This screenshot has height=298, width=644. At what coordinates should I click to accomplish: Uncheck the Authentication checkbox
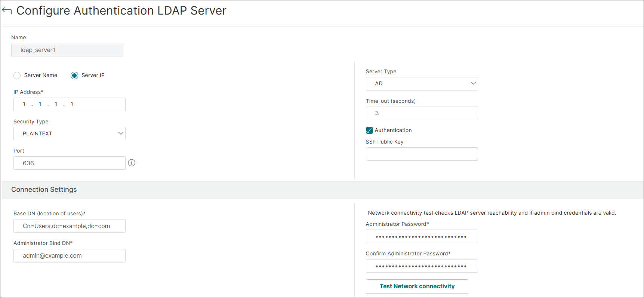(369, 130)
